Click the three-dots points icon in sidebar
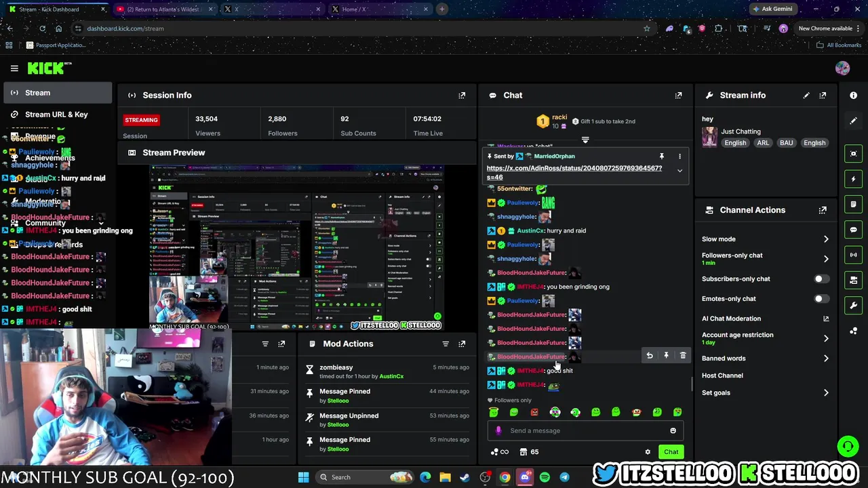This screenshot has height=488, width=868. [x=853, y=331]
